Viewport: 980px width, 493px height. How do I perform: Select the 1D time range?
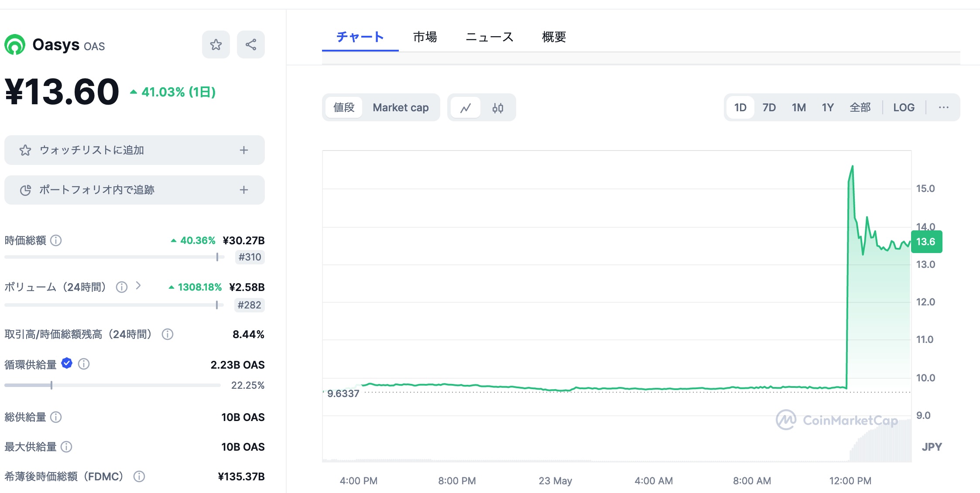coord(740,107)
